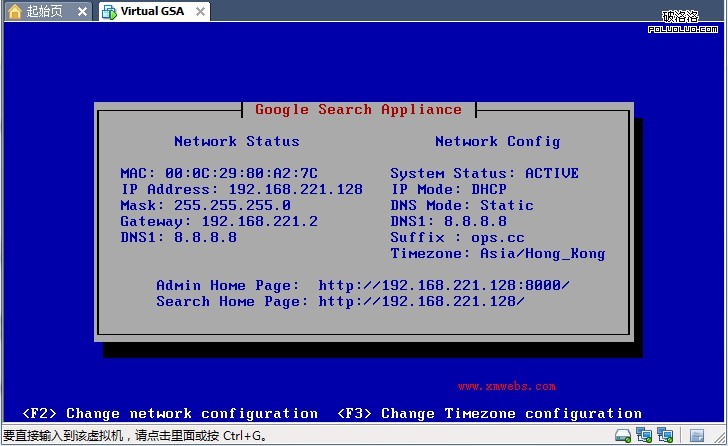728x446 pixels.
Task: Click the VM icon on Virtual GSA tab
Action: coord(109,12)
